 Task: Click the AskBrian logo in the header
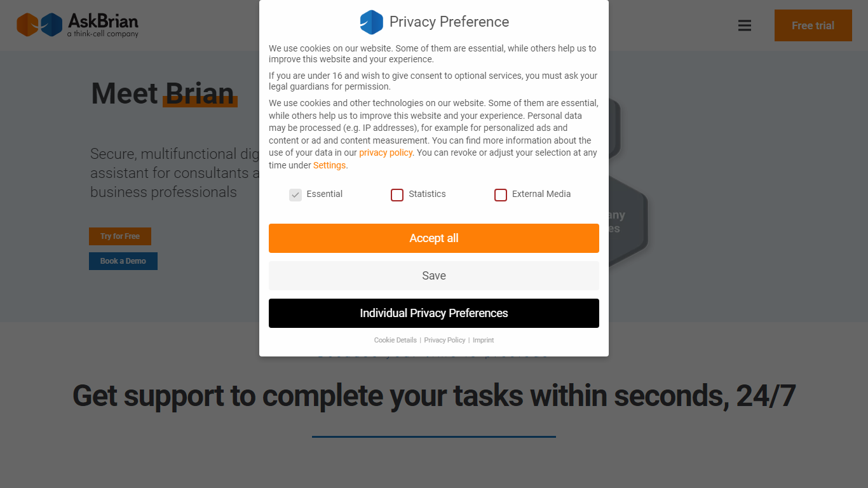[x=78, y=25]
